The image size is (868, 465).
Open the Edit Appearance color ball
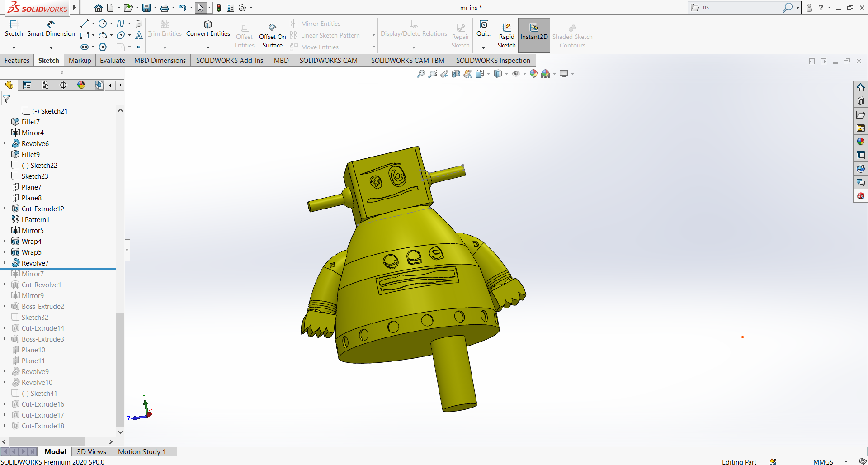tap(534, 74)
